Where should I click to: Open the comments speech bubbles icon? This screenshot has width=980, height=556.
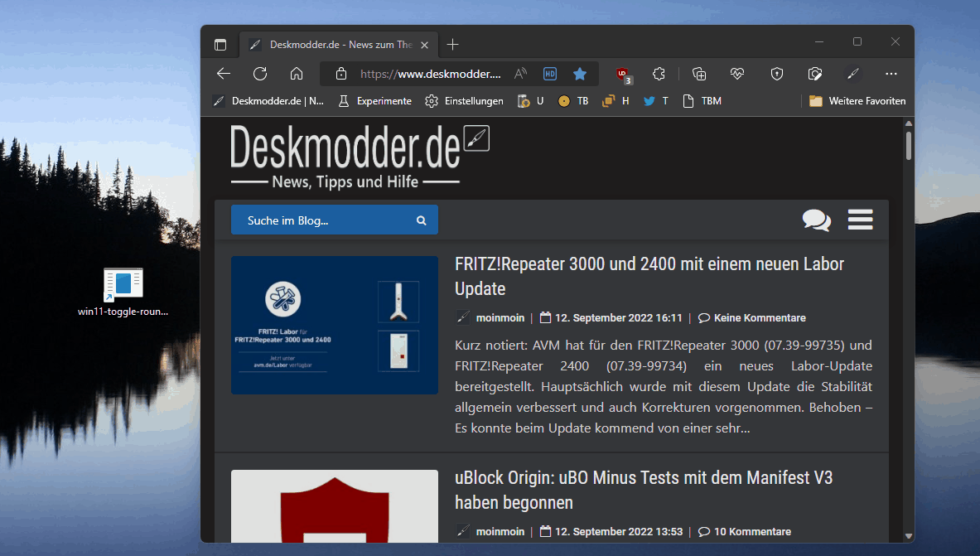817,220
